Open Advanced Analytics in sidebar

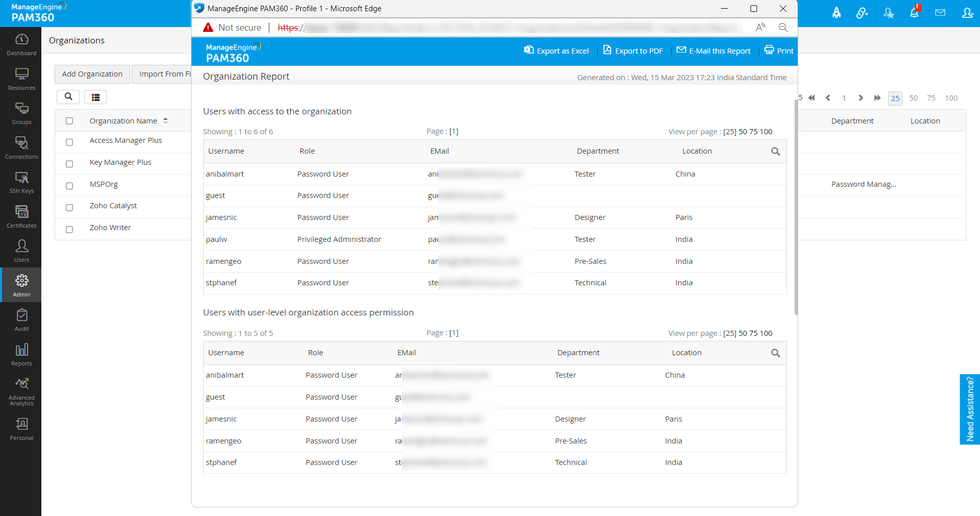pyautogui.click(x=21, y=391)
